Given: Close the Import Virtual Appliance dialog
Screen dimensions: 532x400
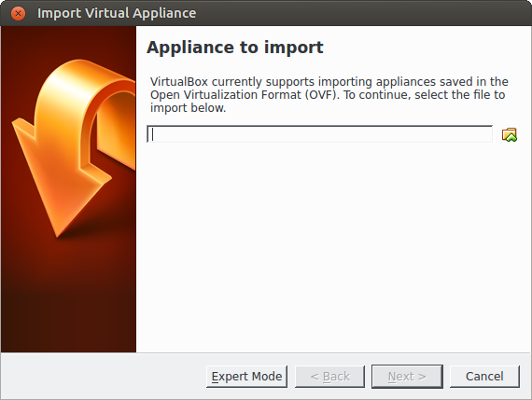Looking at the screenshot, I should pos(18,14).
